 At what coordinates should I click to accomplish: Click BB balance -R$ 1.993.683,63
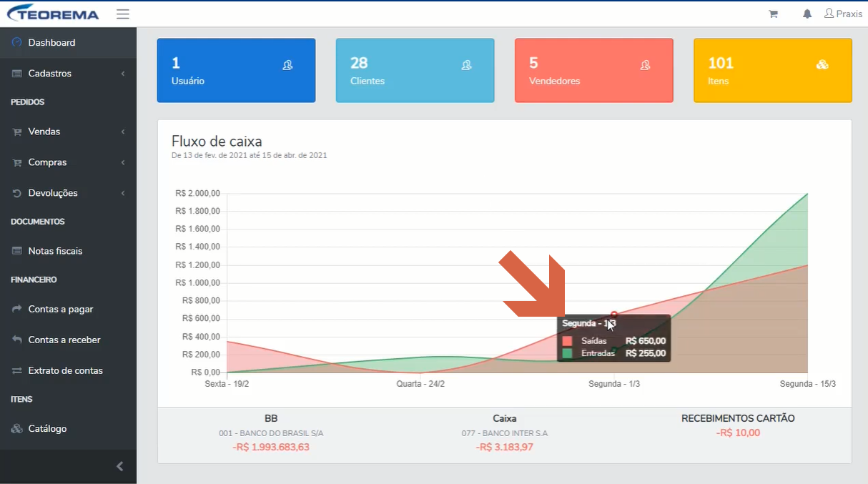[271, 448]
